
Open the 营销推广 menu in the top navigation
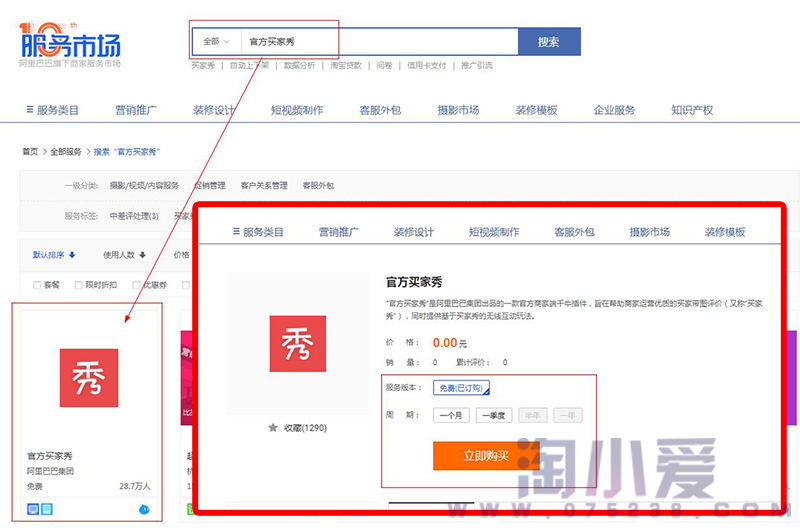click(x=139, y=110)
